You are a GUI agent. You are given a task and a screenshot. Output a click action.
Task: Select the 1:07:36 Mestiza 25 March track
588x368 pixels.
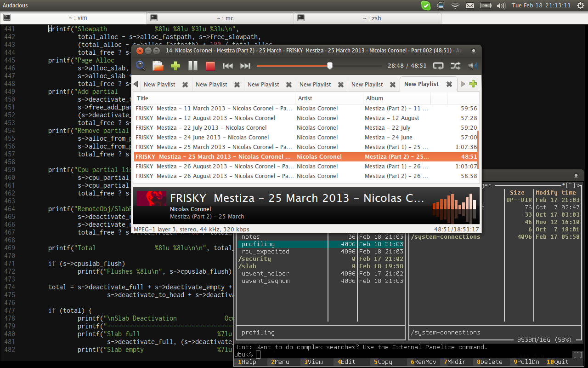click(305, 147)
